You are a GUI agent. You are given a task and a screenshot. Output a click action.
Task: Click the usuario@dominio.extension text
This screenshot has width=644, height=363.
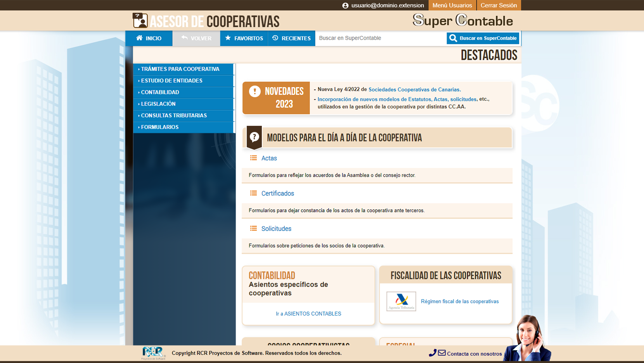tap(388, 5)
